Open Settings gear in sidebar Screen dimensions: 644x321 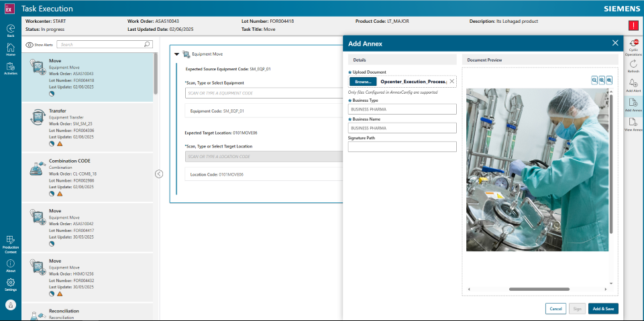click(x=11, y=284)
